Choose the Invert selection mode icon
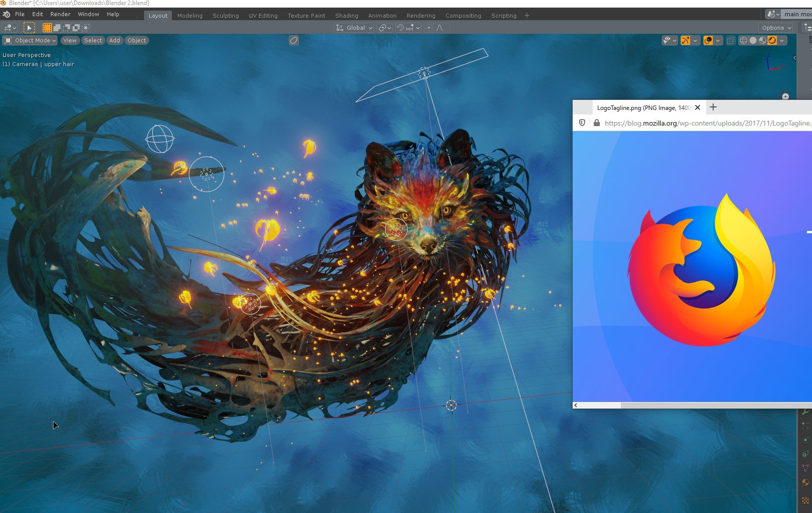The width and height of the screenshot is (812, 513). [76, 28]
